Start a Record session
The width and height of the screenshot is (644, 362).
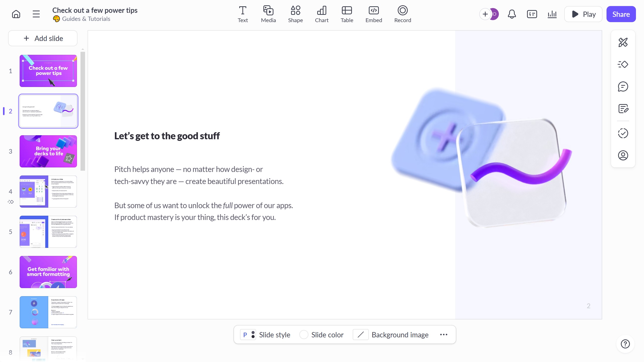click(403, 14)
